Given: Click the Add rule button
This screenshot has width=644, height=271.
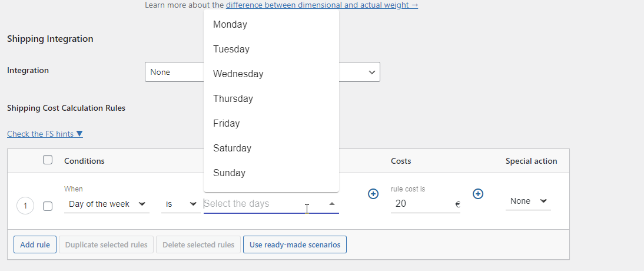Looking at the screenshot, I should pyautogui.click(x=35, y=244).
